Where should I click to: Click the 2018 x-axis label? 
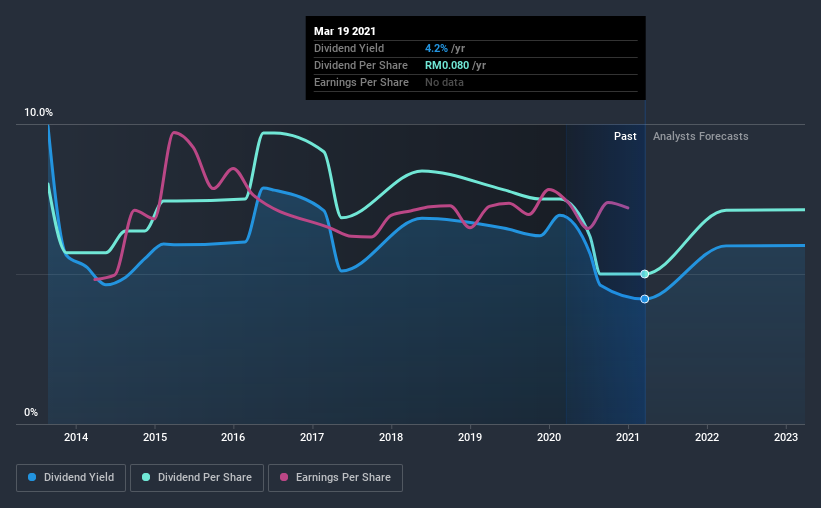pyautogui.click(x=391, y=437)
